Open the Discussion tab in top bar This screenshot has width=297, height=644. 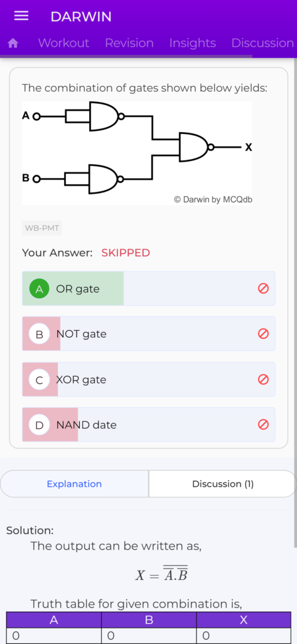[262, 43]
